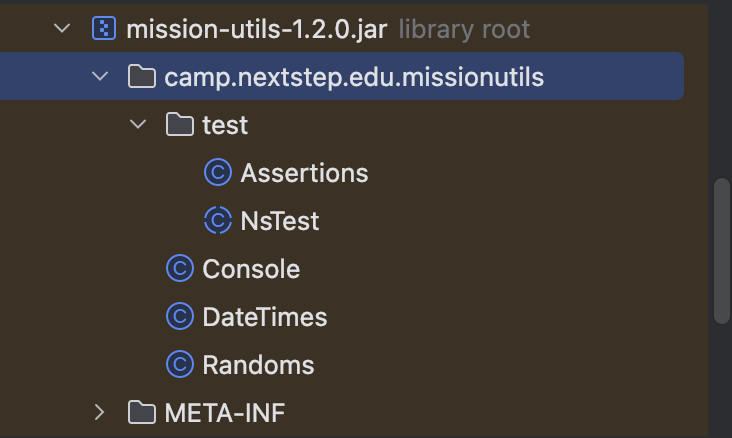Click the test package folder icon
The image size is (732, 438).
click(179, 125)
